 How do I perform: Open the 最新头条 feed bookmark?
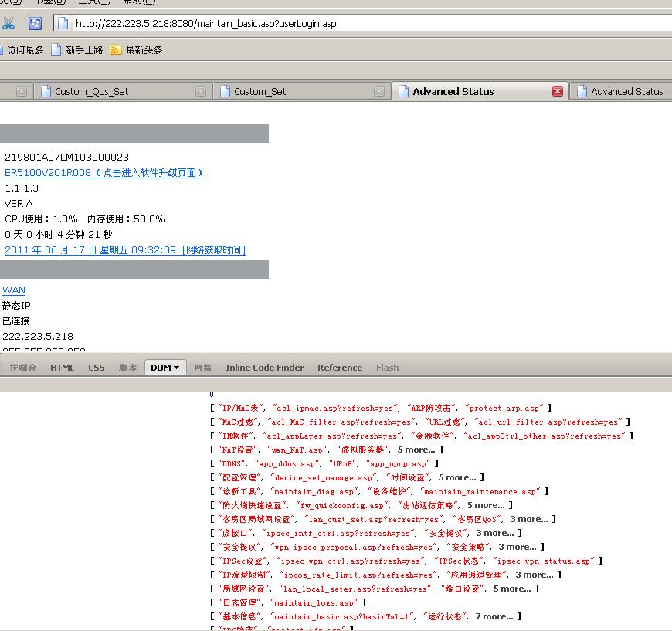click(x=136, y=50)
